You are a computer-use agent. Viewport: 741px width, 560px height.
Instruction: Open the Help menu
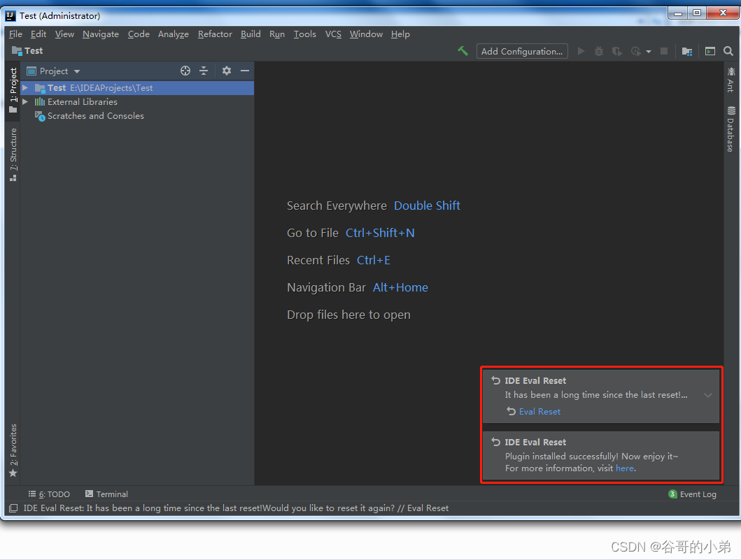(400, 34)
